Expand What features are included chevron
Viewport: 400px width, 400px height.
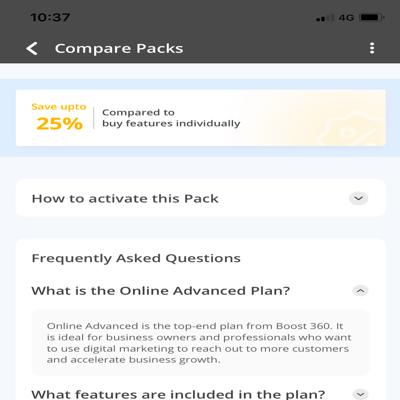click(360, 394)
